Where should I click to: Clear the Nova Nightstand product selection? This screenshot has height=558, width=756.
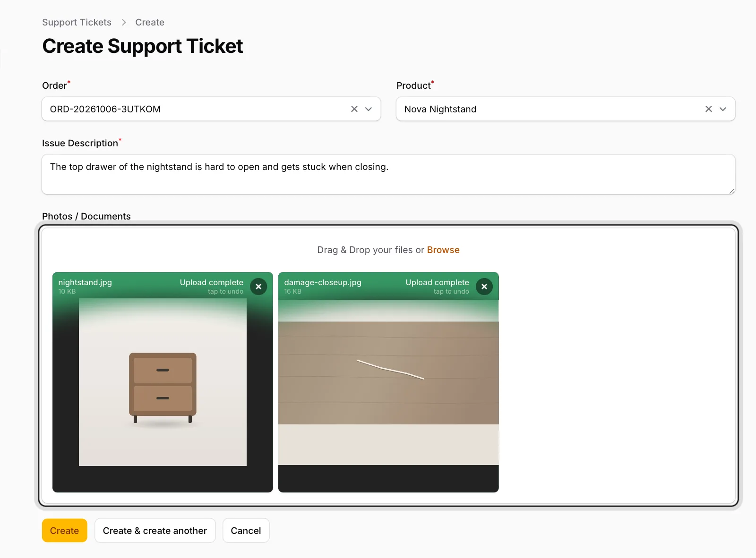tap(709, 109)
